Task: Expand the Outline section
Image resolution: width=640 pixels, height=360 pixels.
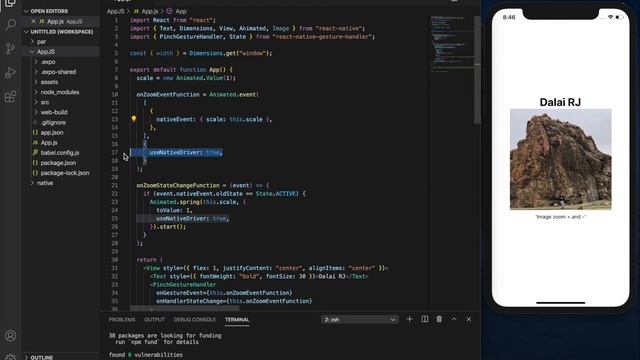Action: click(x=60, y=357)
